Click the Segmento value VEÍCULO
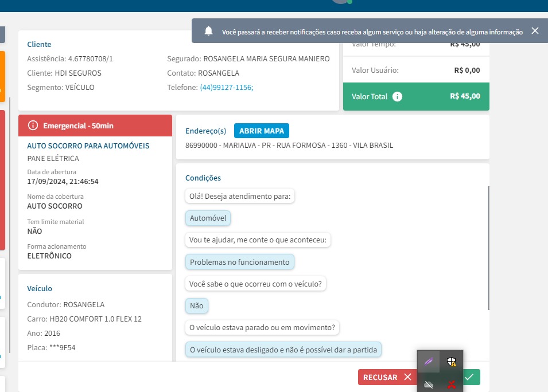The width and height of the screenshot is (548, 392). click(80, 87)
